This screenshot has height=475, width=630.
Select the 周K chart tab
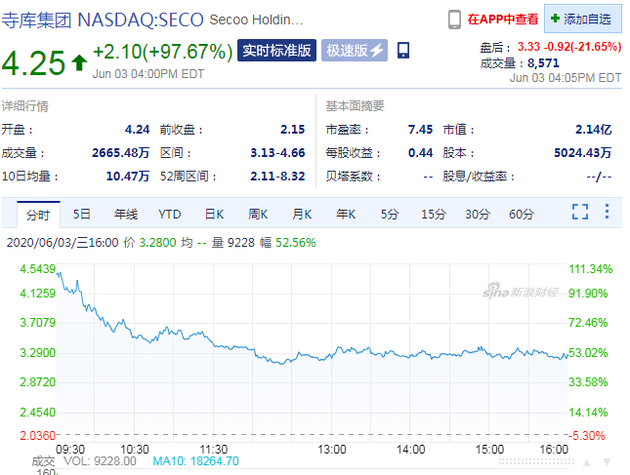[x=258, y=214]
